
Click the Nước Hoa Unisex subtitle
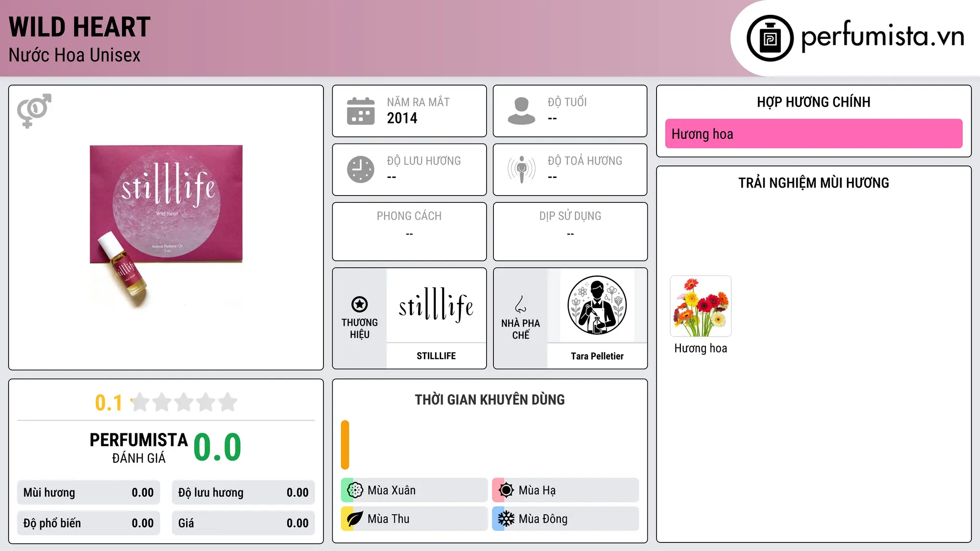[74, 55]
